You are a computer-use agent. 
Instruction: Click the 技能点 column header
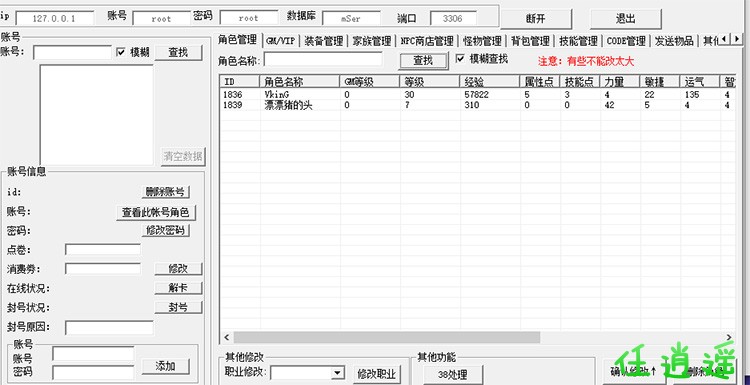[580, 82]
